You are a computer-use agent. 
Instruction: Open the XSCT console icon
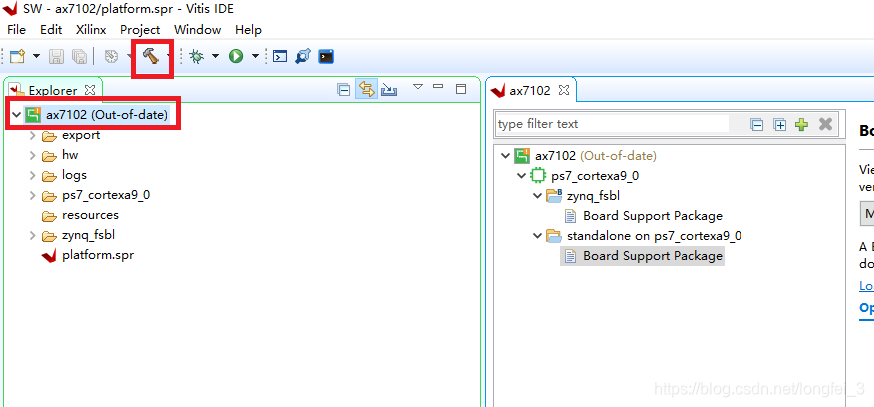tap(280, 56)
